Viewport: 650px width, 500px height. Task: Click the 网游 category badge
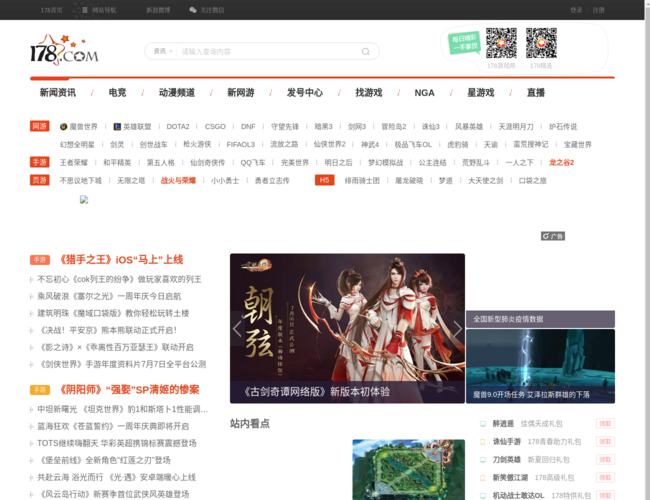[40, 126]
